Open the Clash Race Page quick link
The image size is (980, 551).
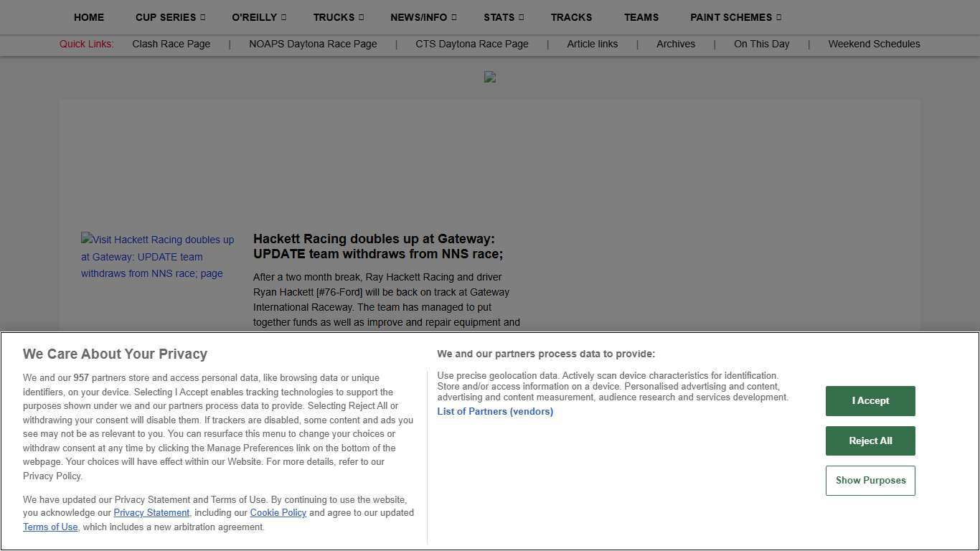tap(171, 44)
